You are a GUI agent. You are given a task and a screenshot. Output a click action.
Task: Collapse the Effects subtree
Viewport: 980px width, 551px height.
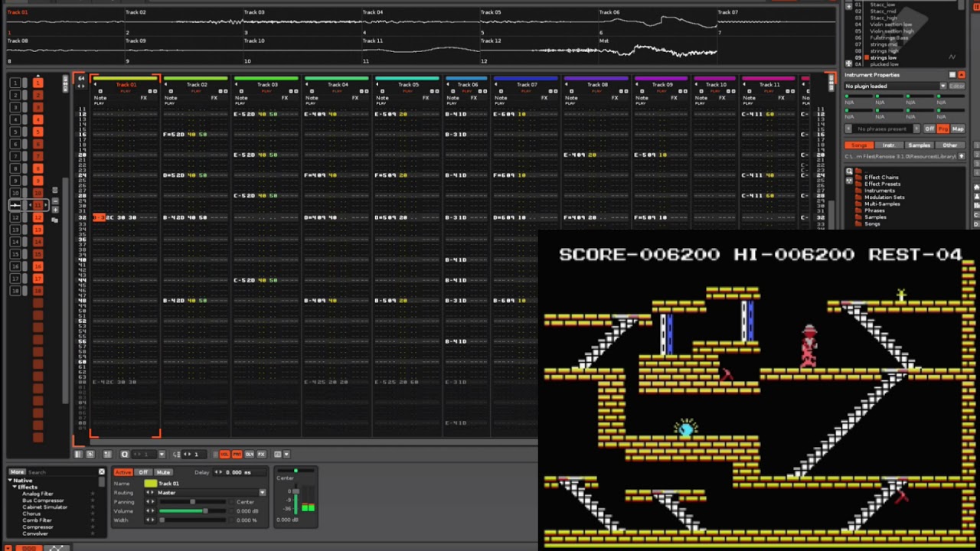tap(15, 487)
